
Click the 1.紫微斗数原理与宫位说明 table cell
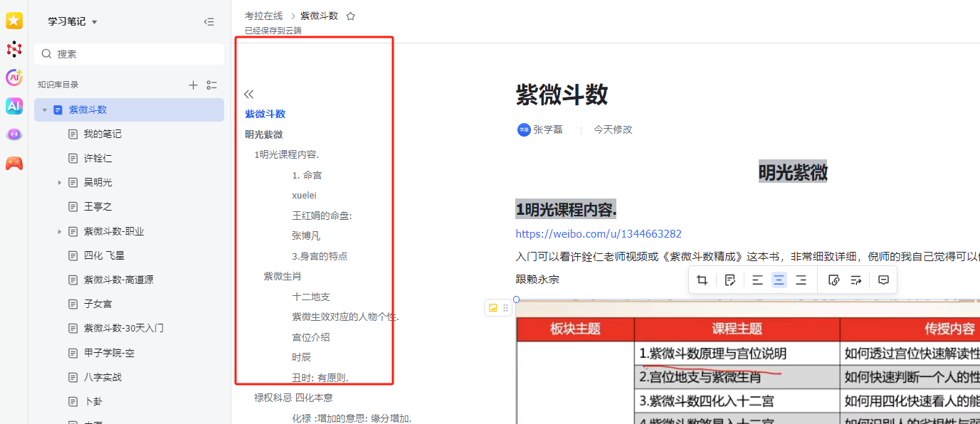[737, 354]
